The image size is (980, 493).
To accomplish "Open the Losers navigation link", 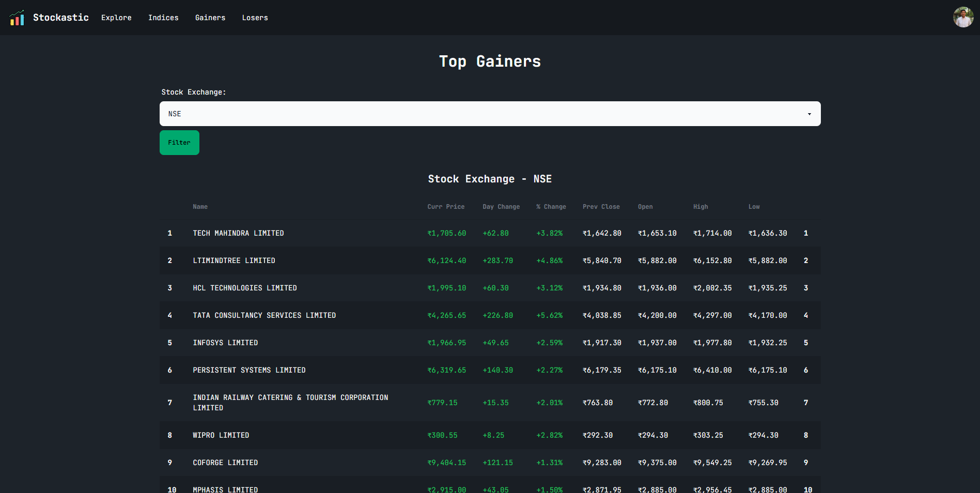I will tap(255, 18).
